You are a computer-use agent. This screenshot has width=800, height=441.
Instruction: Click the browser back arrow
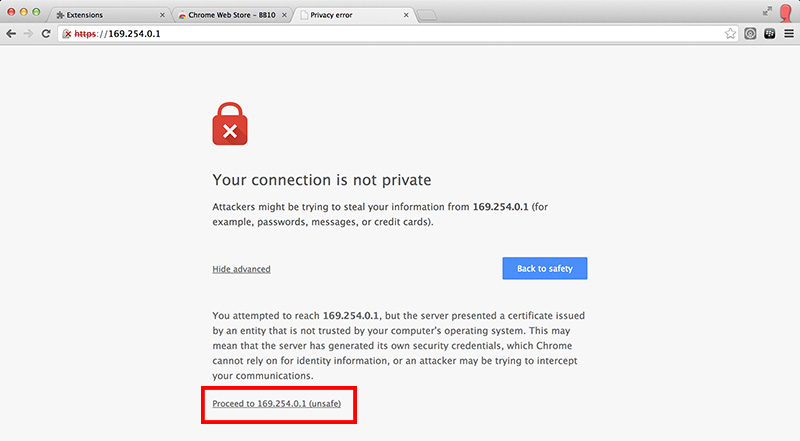click(11, 34)
